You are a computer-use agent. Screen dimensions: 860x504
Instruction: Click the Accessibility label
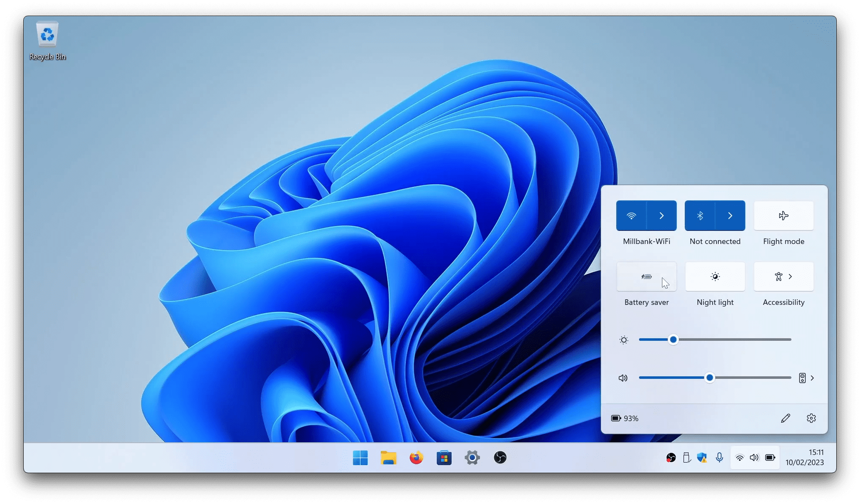tap(783, 302)
